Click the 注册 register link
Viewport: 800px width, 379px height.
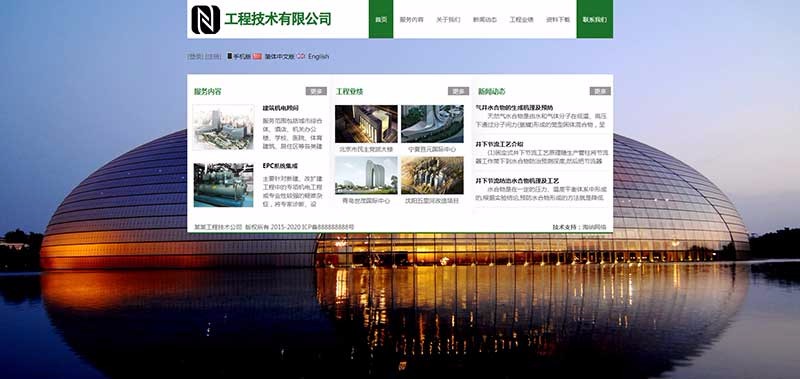pyautogui.click(x=213, y=57)
